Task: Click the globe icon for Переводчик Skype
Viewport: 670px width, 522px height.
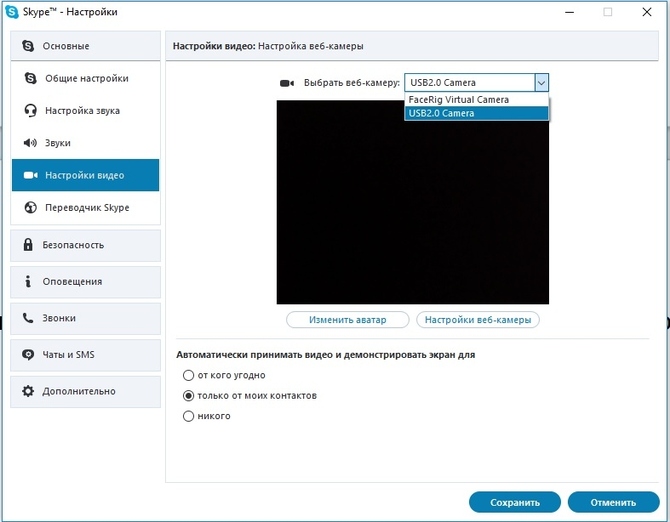Action: pos(30,208)
